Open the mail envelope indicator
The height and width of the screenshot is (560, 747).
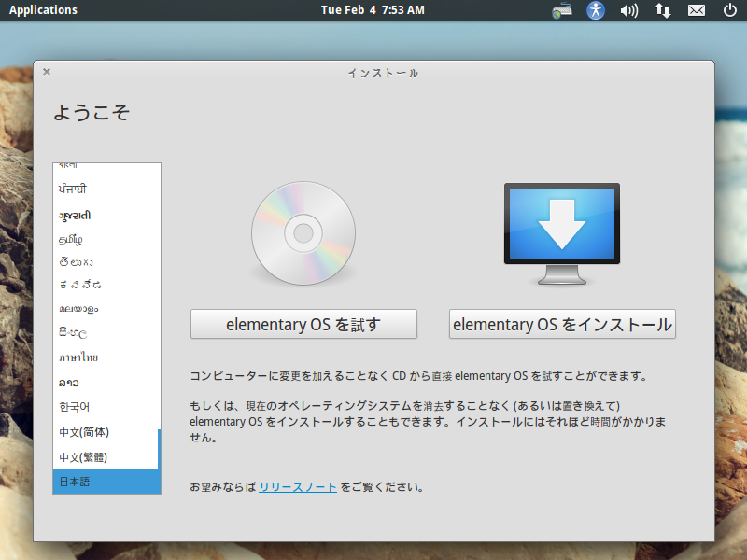(x=697, y=10)
